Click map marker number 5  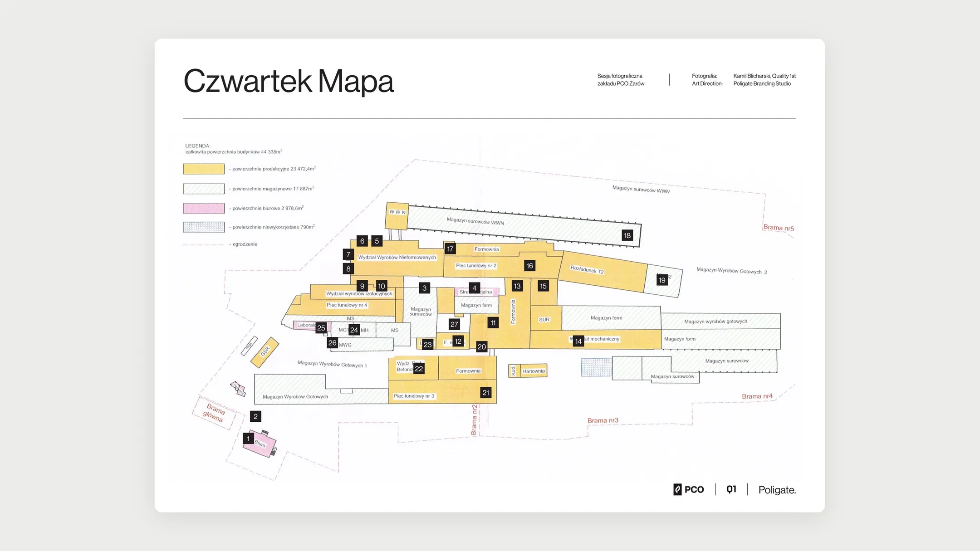(x=377, y=241)
